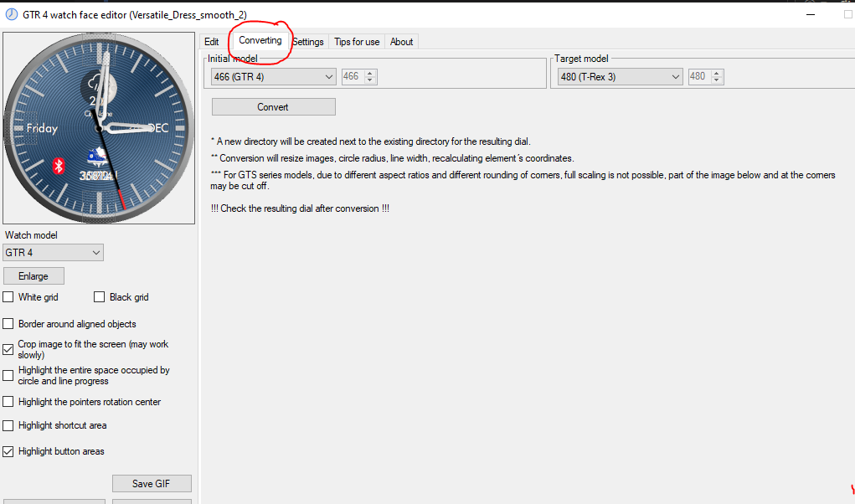
Task: Click the sneaker steps icon on the dial
Action: (x=97, y=157)
